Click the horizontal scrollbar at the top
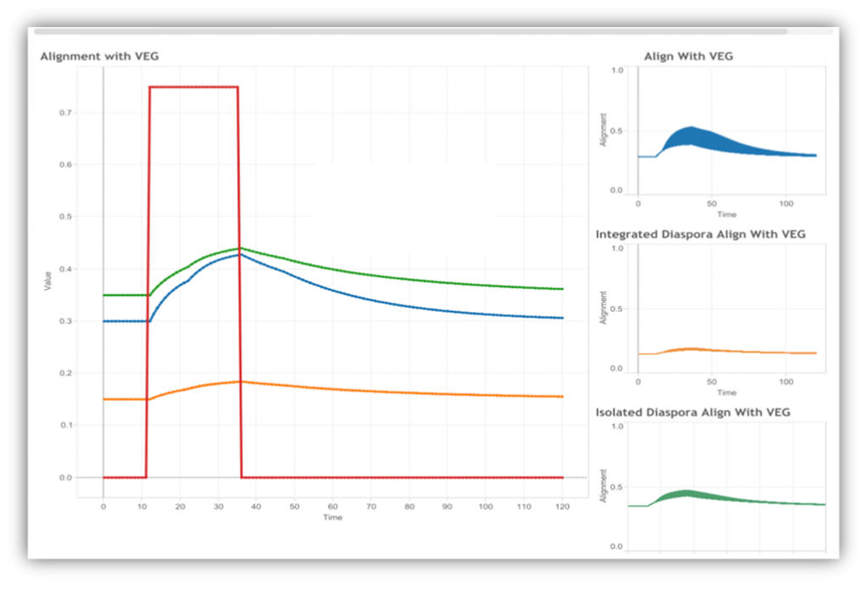The height and width of the screenshot is (589, 868). pos(410,32)
